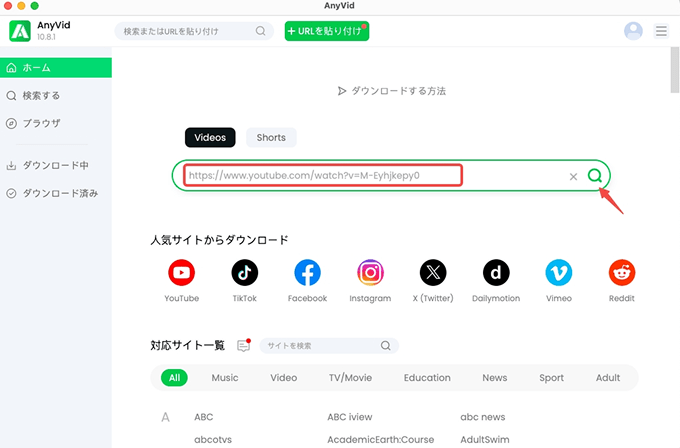This screenshot has height=448, width=680.
Task: Open Vimeo site icon
Action: [x=559, y=272]
